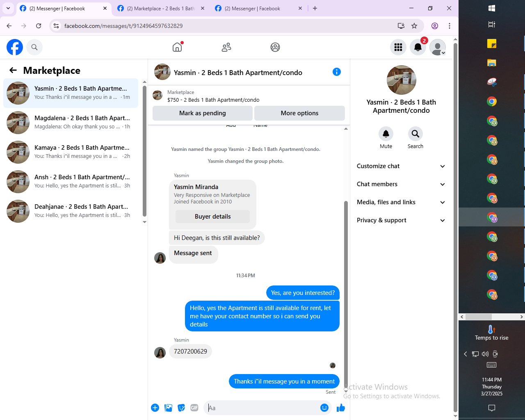The height and width of the screenshot is (420, 525).
Task: Click the Install app icon in address bar
Action: [401, 26]
